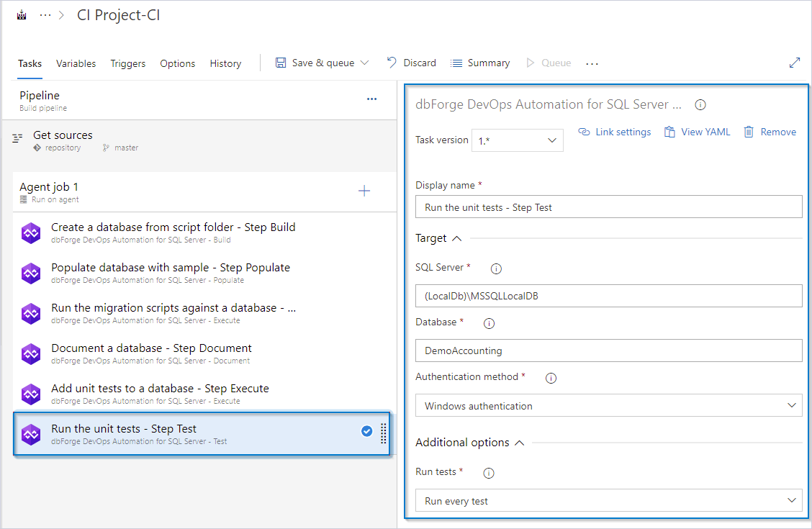Add a task to Agent job 1

coord(364,191)
